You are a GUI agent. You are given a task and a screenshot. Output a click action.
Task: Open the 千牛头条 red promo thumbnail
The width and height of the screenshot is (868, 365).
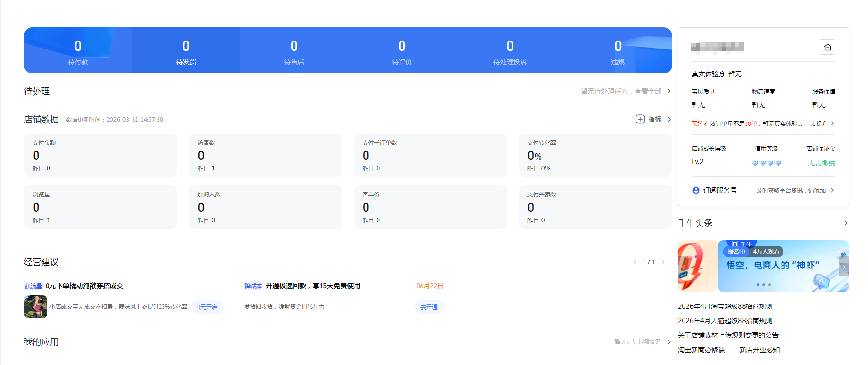tap(697, 266)
